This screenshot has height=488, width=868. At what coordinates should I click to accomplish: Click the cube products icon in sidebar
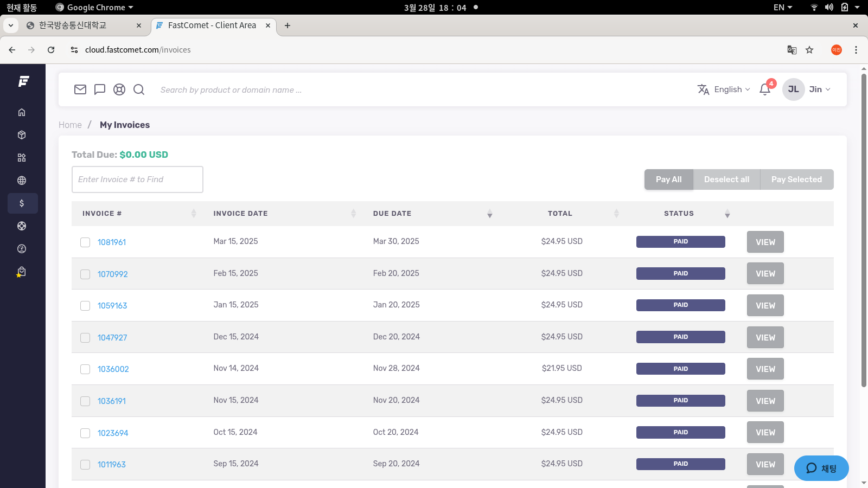(x=22, y=135)
